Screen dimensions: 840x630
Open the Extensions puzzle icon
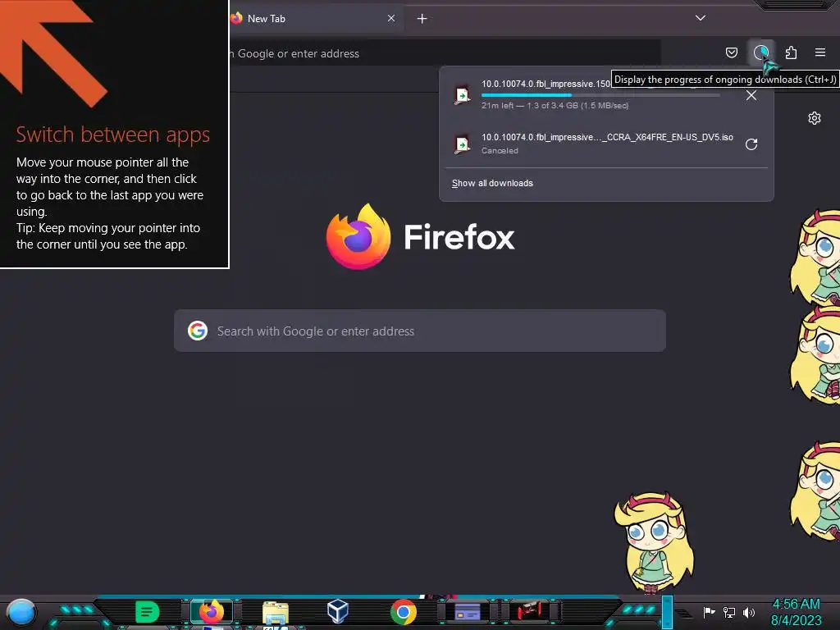791,52
